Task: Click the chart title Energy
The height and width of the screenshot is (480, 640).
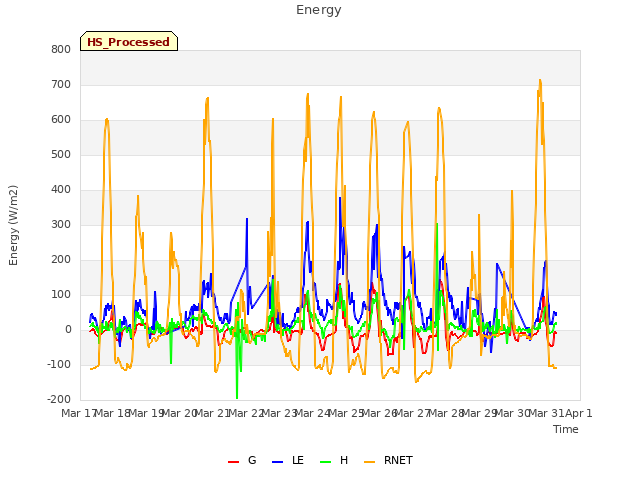Action: click(x=319, y=10)
